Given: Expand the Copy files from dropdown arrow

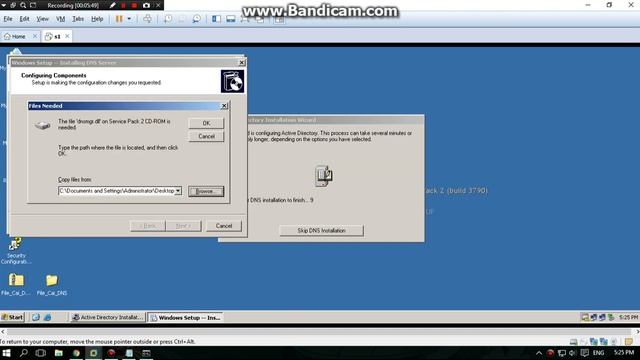Looking at the screenshot, I should (178, 191).
